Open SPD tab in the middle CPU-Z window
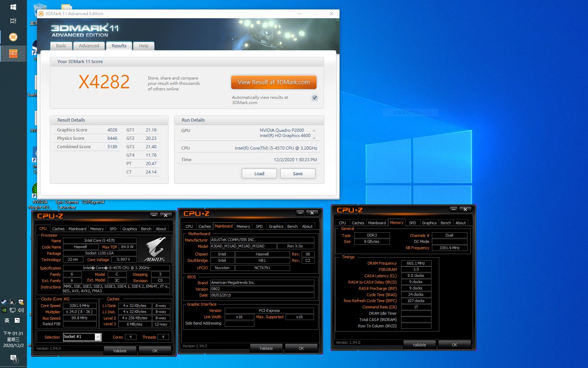 (259, 226)
